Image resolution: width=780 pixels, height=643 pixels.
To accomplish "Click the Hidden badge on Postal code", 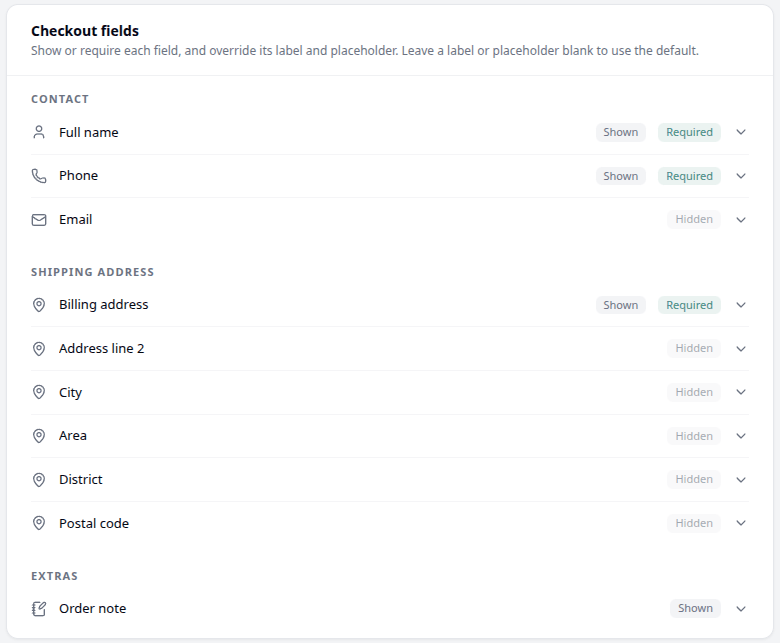I will tap(694, 523).
